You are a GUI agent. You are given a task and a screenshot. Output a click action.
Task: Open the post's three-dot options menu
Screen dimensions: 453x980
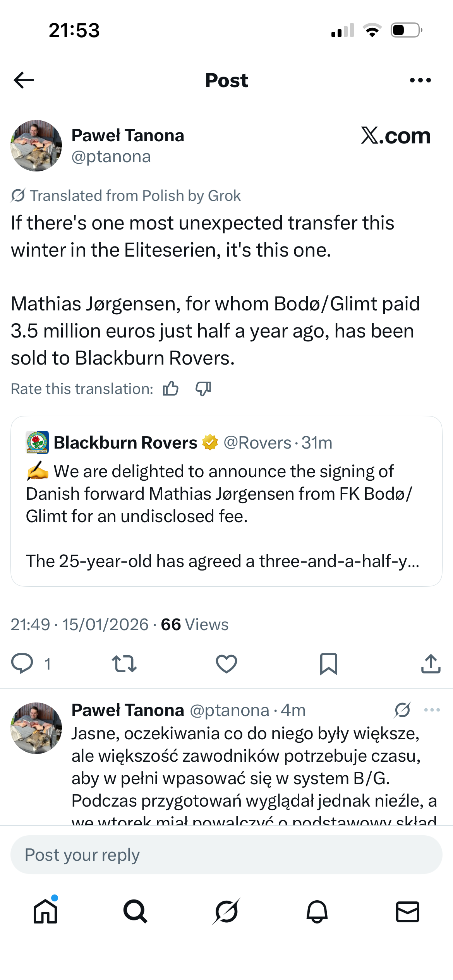pyautogui.click(x=420, y=81)
